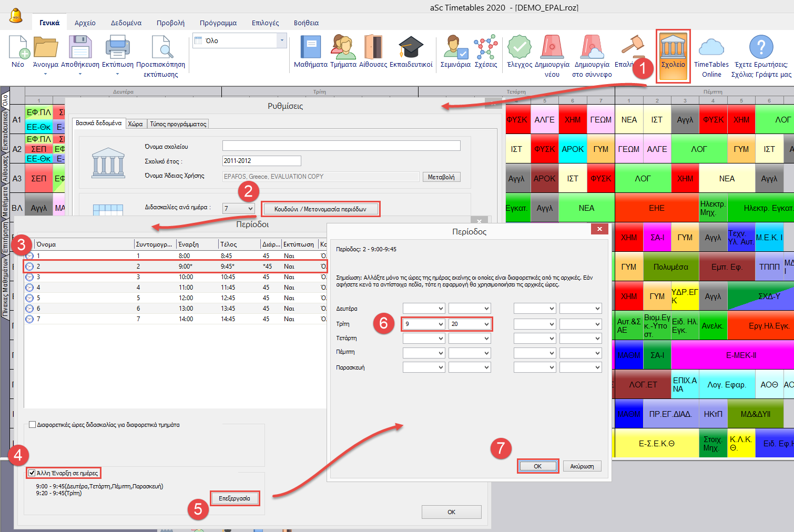Open the Τμήματα (Classes) icon
This screenshot has height=532, width=794.
343,47
